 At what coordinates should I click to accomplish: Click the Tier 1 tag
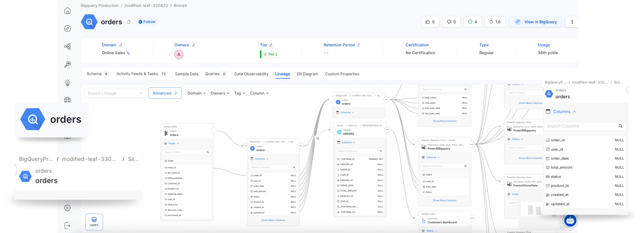270,54
